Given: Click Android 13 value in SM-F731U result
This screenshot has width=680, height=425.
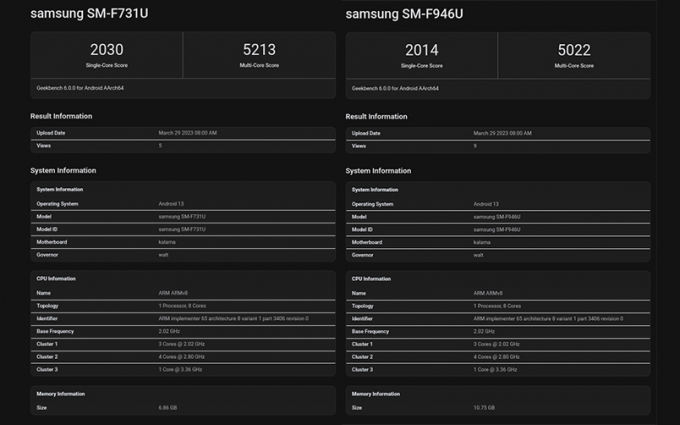Looking at the screenshot, I should (171, 204).
